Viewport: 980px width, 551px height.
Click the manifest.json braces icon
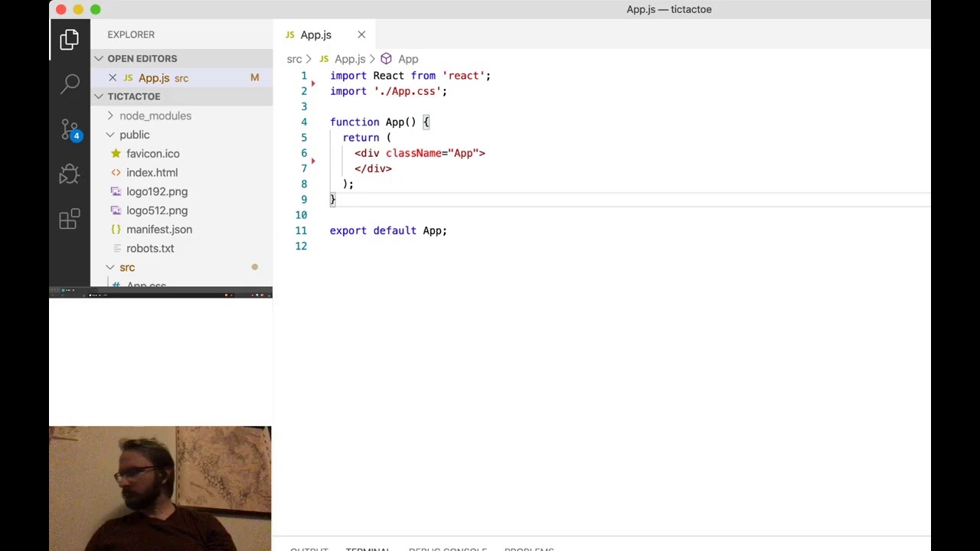[x=116, y=229]
